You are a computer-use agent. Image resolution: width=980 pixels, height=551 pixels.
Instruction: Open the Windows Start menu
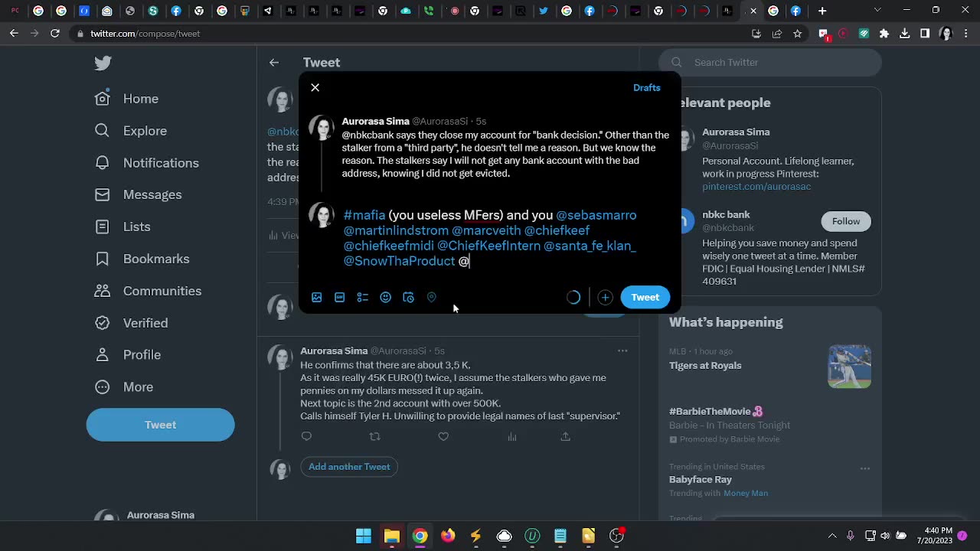(x=364, y=536)
